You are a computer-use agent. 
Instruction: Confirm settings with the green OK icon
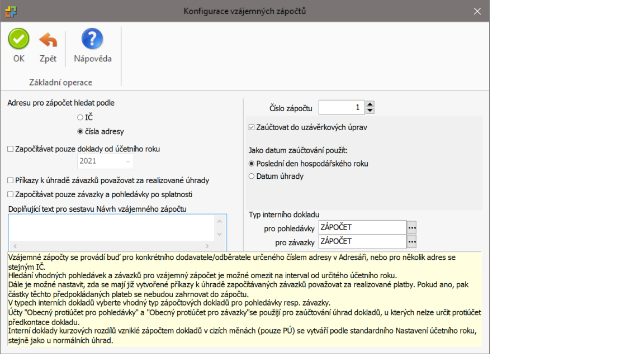(x=18, y=39)
